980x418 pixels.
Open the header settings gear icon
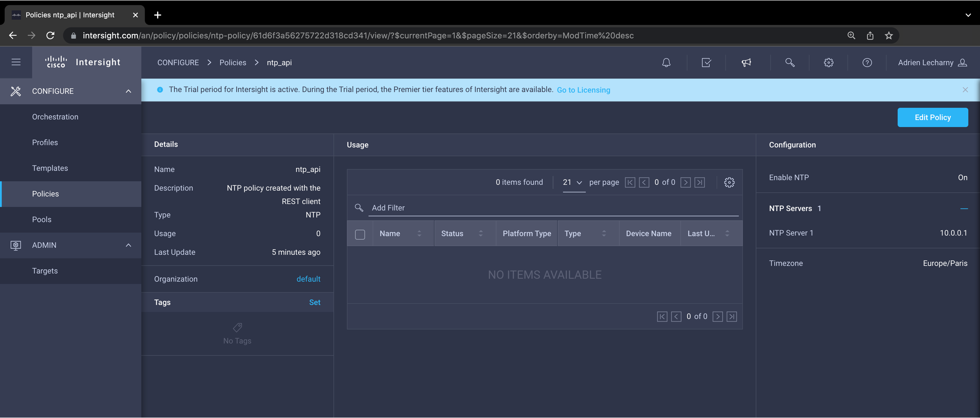coord(829,63)
